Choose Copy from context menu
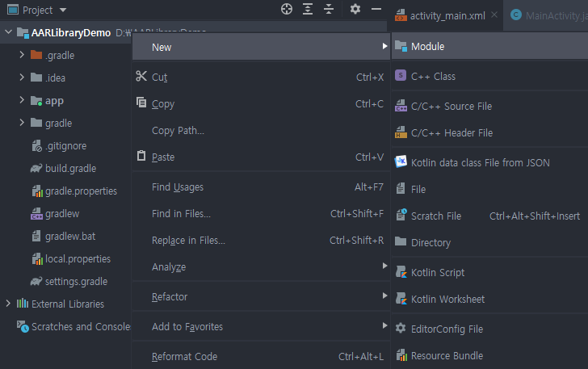Screen dimensions: 588x369 click(x=262, y=103)
